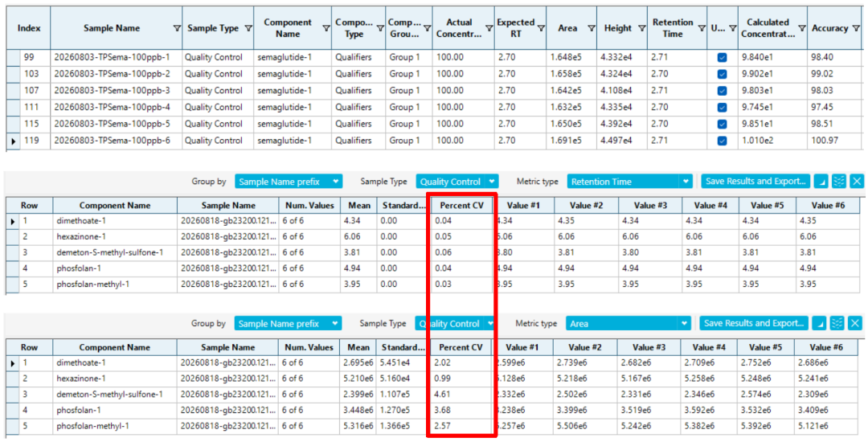Viewport: 868px width, 442px height.
Task: Uncheck Used box for TPSema-100ppb-6
Action: [x=722, y=141]
